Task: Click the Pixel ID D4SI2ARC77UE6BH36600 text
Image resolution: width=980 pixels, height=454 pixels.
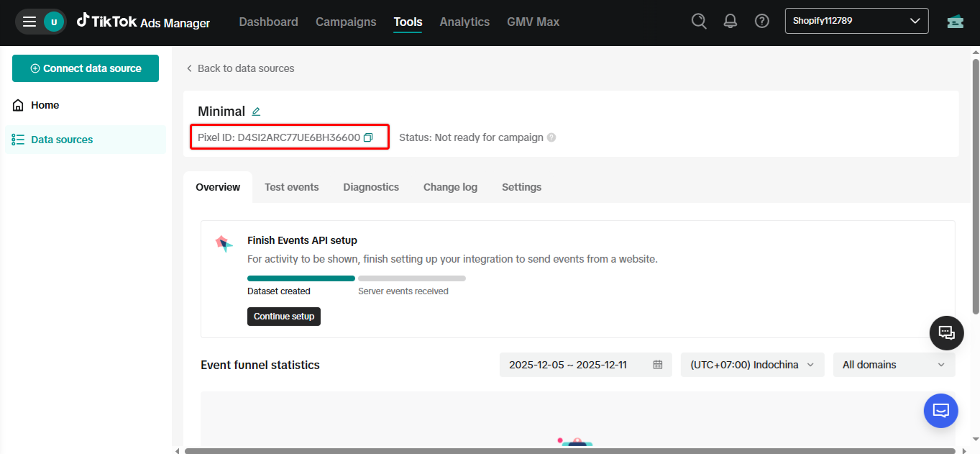Action: click(x=279, y=137)
